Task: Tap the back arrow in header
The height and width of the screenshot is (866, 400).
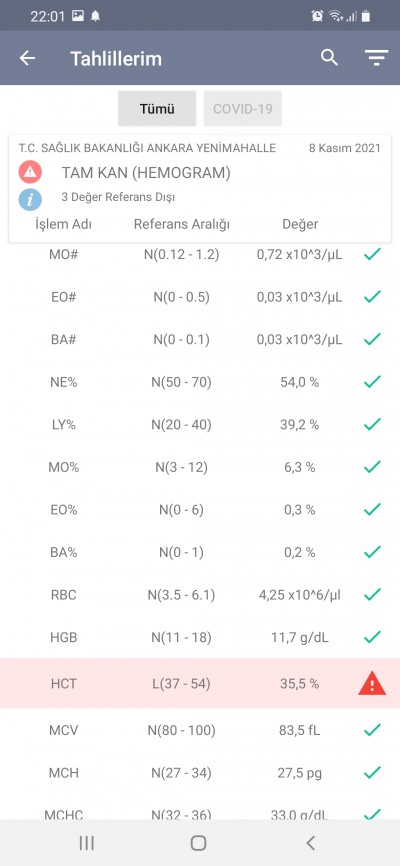Action: tap(27, 59)
